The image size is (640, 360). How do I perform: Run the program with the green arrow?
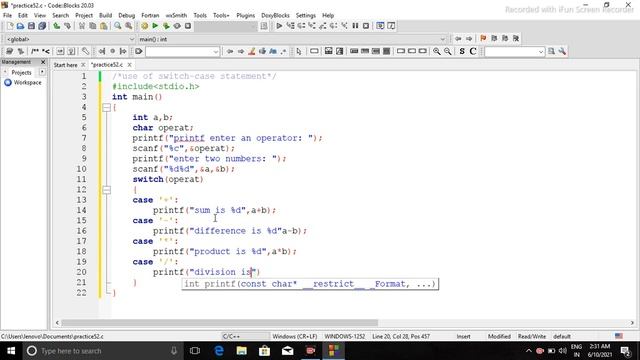pos(155,26)
